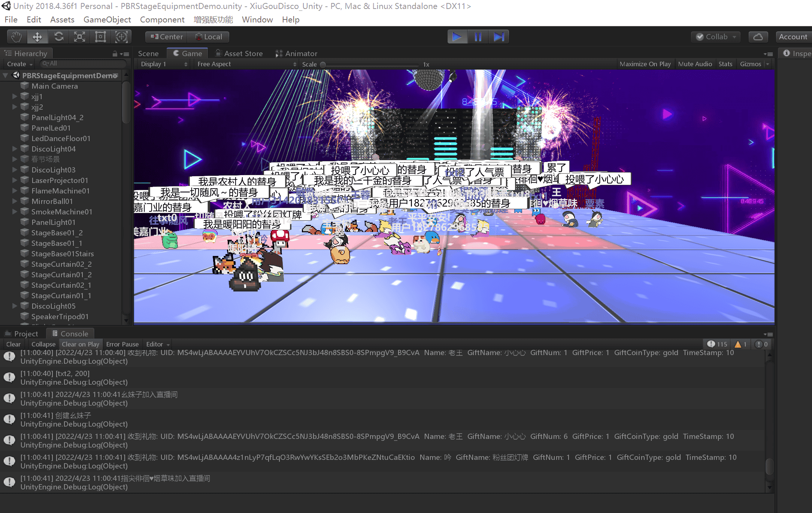Select the Move tool
812x513 pixels.
(37, 36)
